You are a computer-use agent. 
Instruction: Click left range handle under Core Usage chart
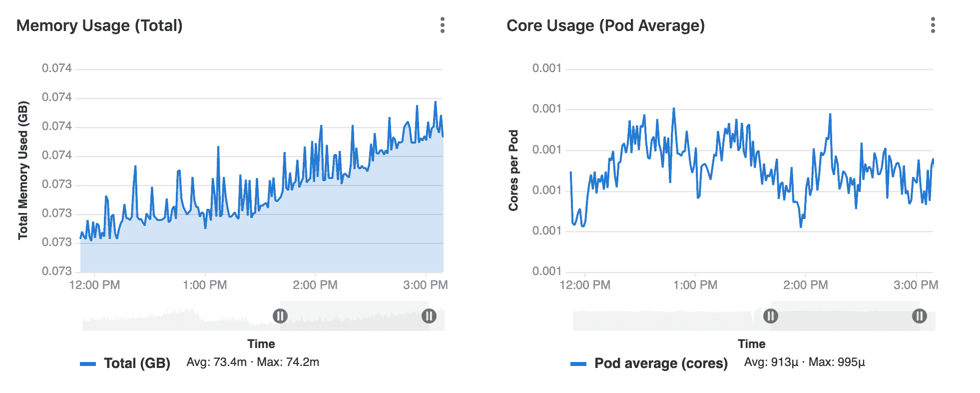[x=771, y=316]
